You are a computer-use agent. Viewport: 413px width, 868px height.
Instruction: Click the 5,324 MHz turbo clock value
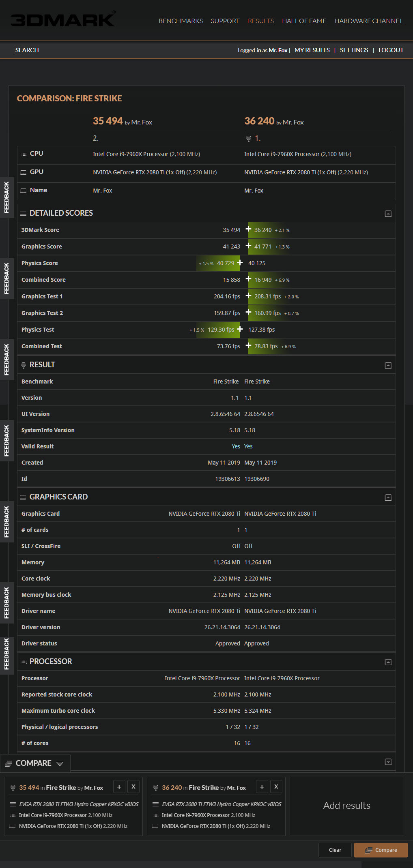(258, 711)
